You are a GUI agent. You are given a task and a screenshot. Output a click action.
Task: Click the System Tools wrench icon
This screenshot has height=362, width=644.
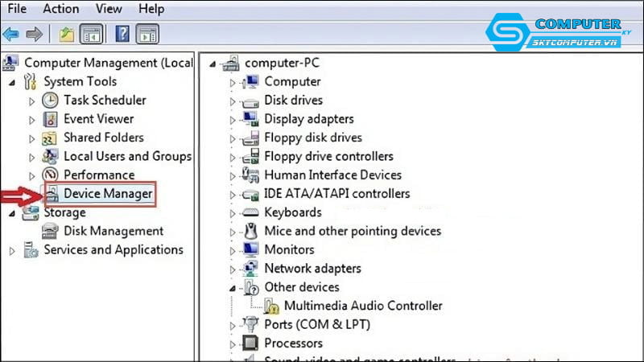[x=30, y=82]
